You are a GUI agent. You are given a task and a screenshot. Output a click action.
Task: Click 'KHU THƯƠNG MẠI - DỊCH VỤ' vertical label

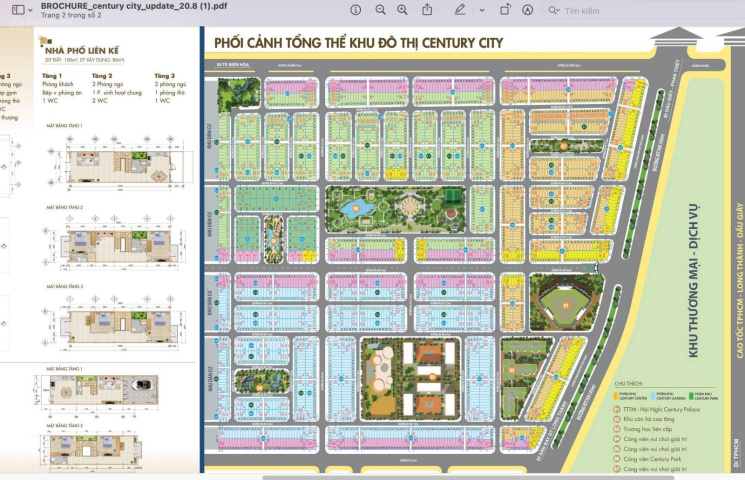[x=693, y=280]
